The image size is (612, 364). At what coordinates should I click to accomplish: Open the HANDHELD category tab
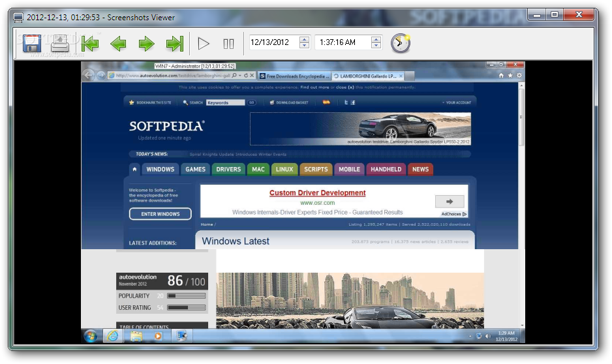coord(386,170)
